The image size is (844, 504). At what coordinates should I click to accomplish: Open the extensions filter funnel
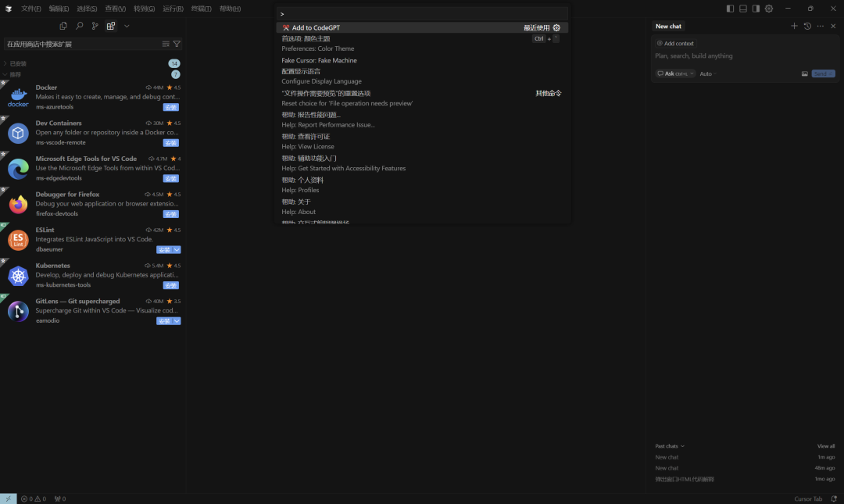click(177, 45)
